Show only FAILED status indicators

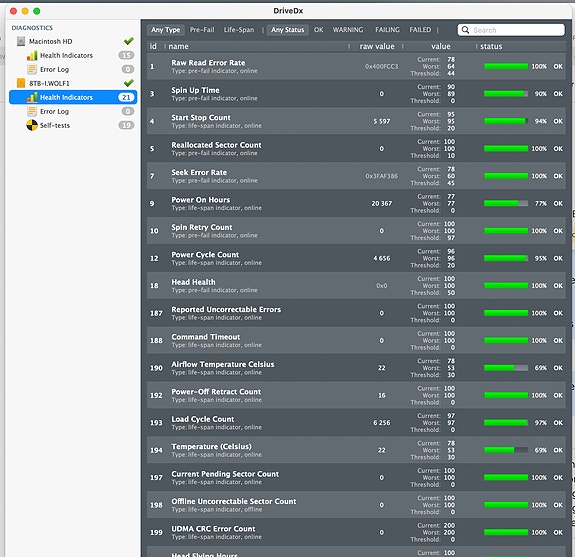(x=420, y=30)
